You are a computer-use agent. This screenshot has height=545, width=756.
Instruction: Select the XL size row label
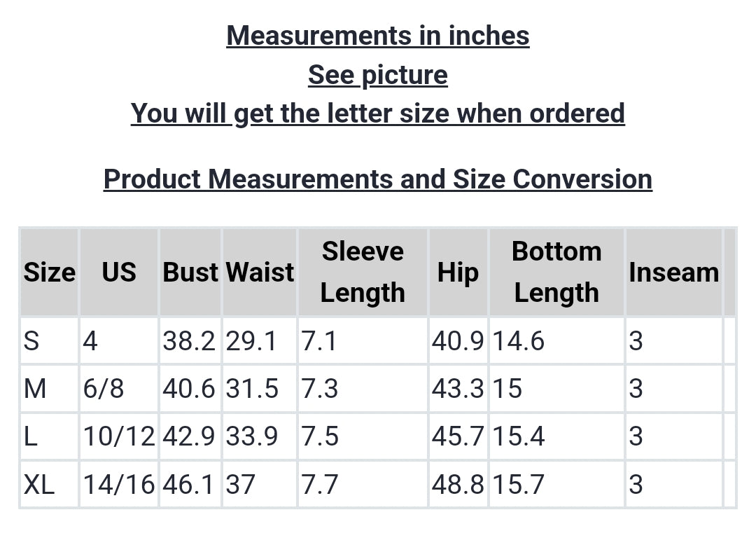tap(39, 484)
